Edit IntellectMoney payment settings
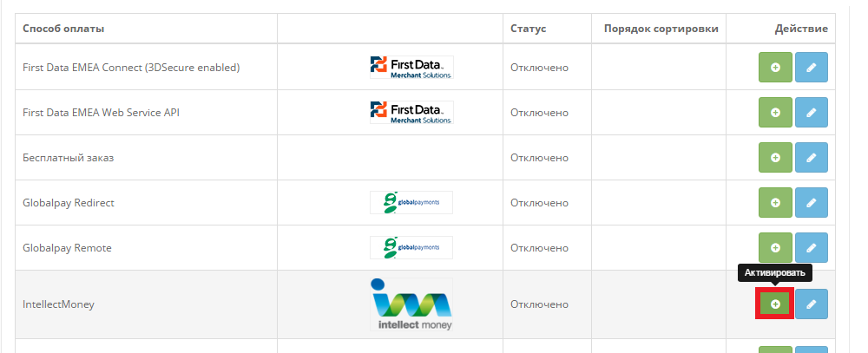Image resolution: width=868 pixels, height=353 pixels. (812, 304)
